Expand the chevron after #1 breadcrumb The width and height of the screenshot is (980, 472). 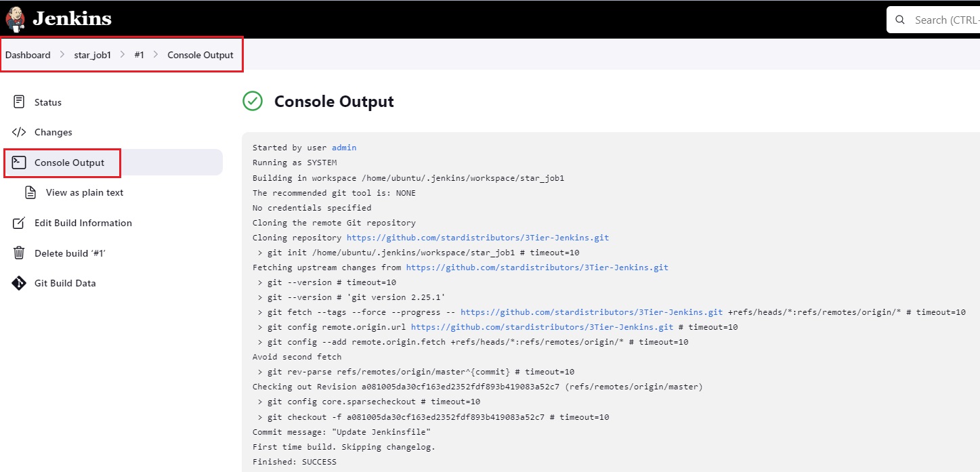[x=156, y=55]
